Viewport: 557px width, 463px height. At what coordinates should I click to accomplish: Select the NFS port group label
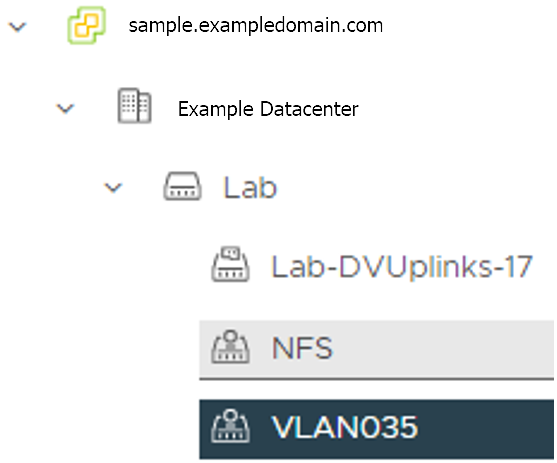click(302, 348)
